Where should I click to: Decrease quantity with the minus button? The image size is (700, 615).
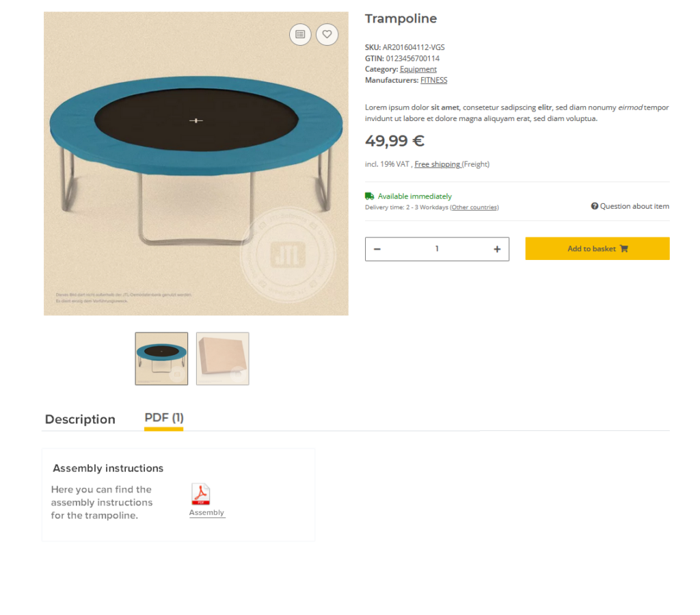point(377,249)
